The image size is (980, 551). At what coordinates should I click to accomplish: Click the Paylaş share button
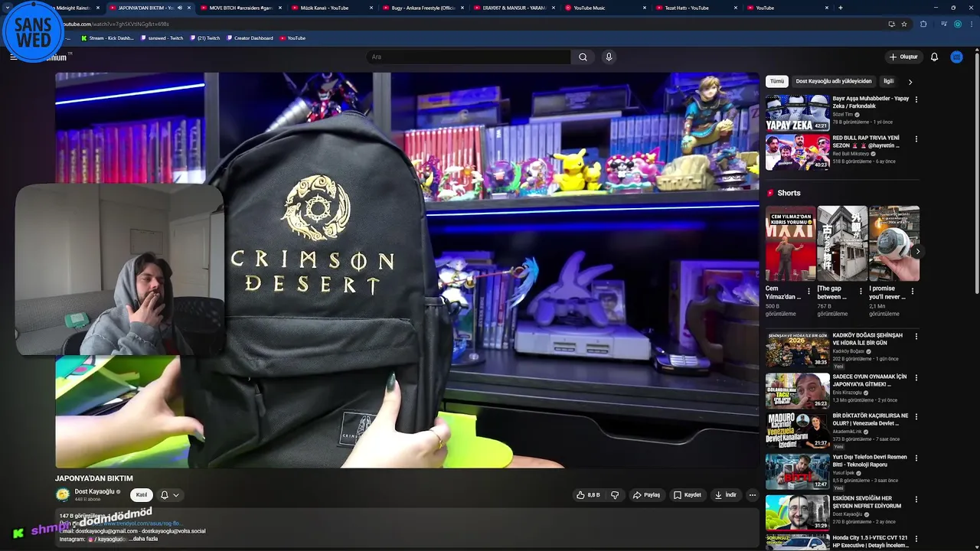(646, 495)
